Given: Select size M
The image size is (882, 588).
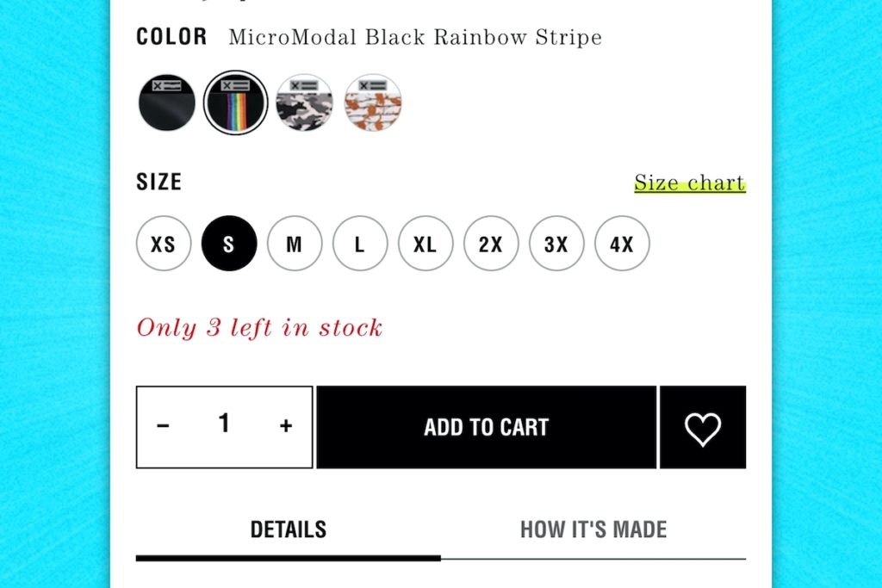Looking at the screenshot, I should coord(295,244).
